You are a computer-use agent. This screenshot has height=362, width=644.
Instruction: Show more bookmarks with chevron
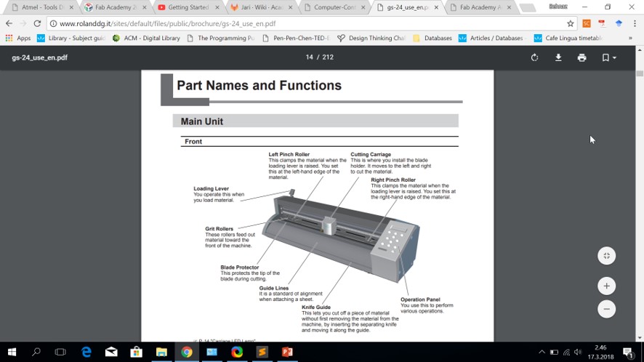coord(630,39)
